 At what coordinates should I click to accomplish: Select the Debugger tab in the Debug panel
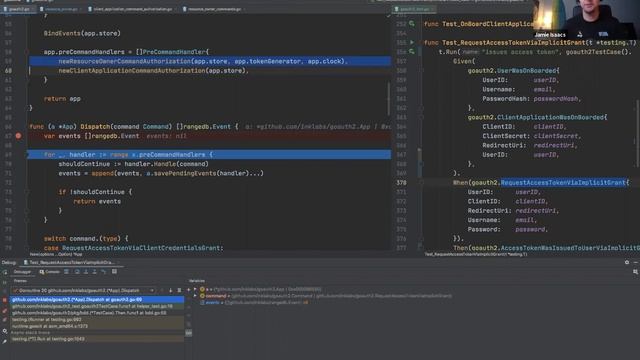click(x=22, y=272)
